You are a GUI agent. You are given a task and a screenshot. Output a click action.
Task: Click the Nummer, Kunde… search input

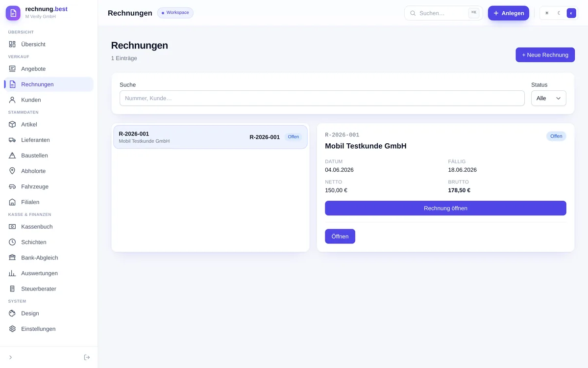[322, 98]
